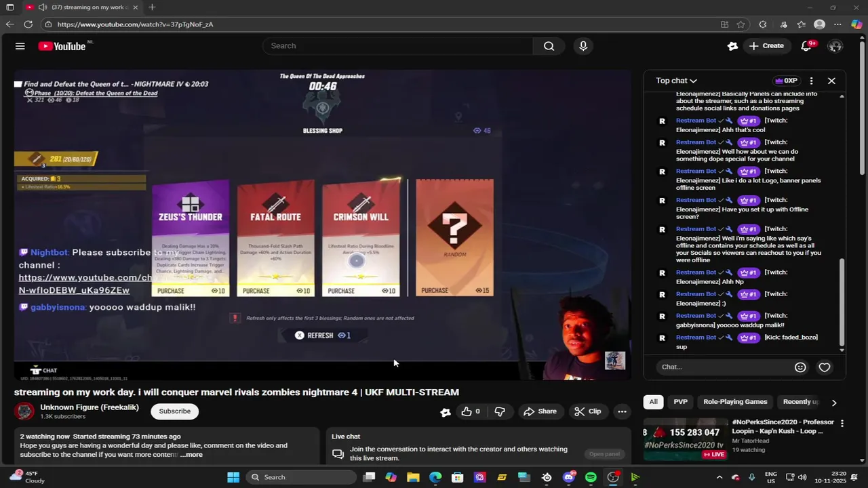Show next category chips arrow
Image resolution: width=868 pixels, height=488 pixels.
[x=834, y=402]
